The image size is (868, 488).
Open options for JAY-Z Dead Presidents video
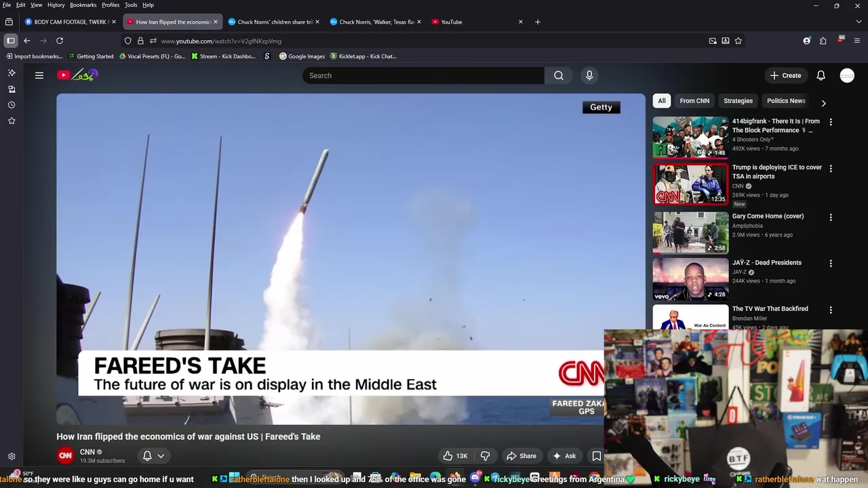[x=831, y=264]
